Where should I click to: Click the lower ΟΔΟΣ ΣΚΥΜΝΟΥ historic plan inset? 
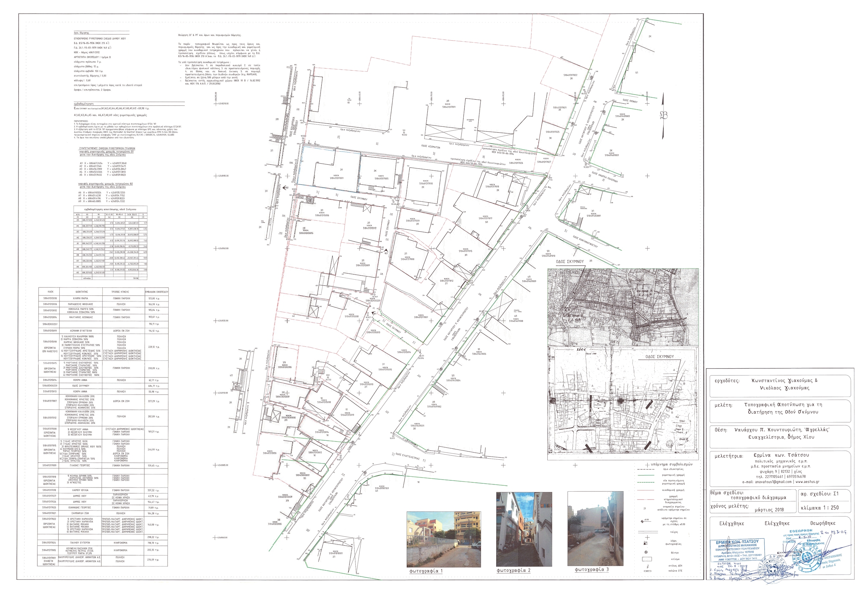(x=623, y=403)
